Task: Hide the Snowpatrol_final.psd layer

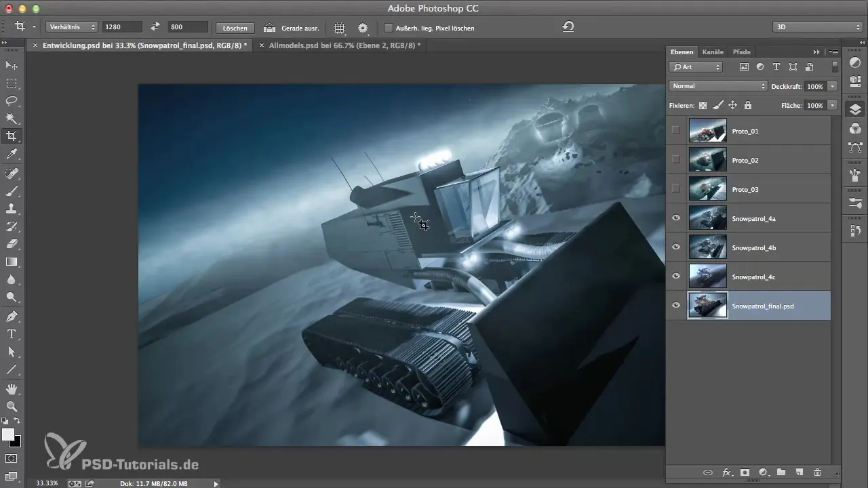Action: 675,306
